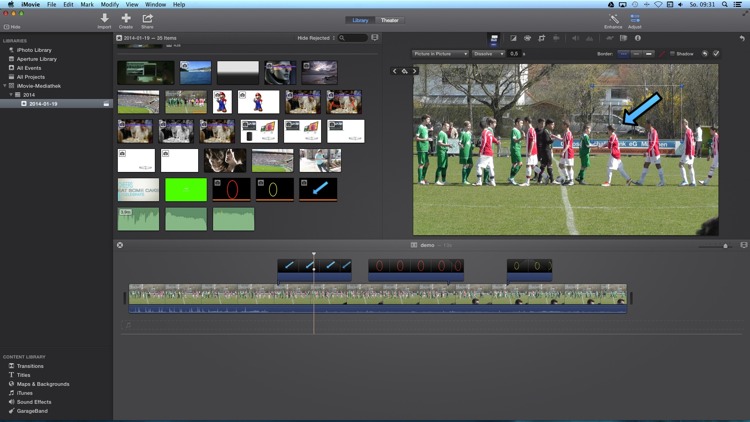Add a keyframe with the diamond icon
The height and width of the screenshot is (422, 750).
point(405,71)
